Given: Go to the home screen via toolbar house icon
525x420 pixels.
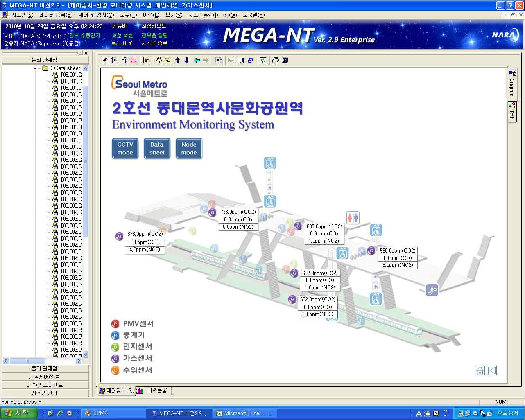Looking at the screenshot, I should click(x=159, y=61).
